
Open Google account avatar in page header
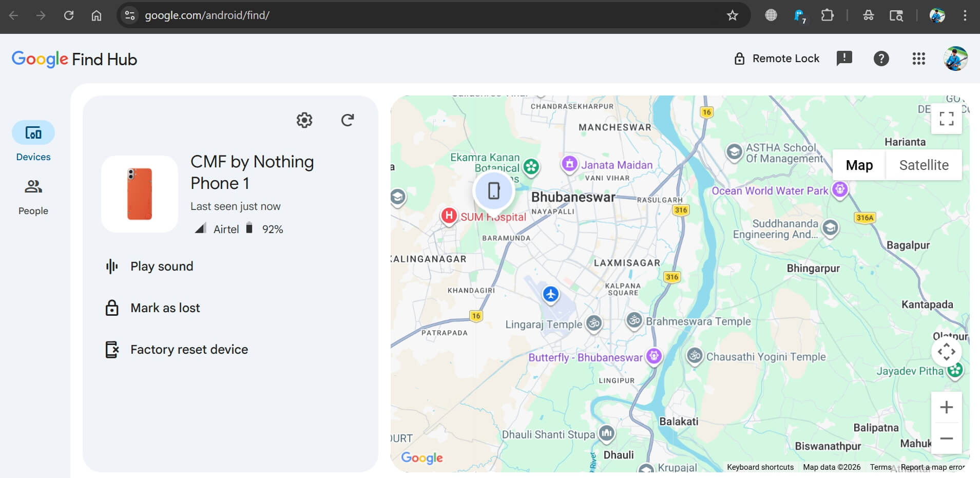click(x=956, y=59)
